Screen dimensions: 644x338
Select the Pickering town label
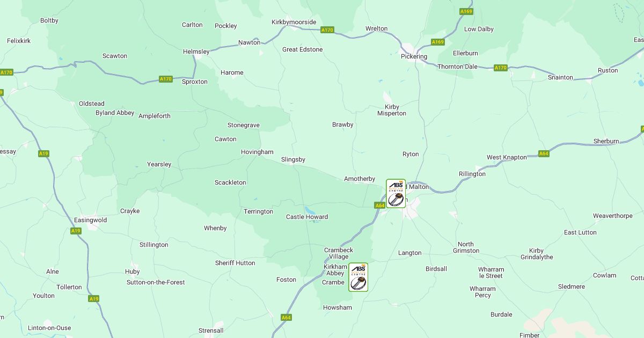pos(414,56)
